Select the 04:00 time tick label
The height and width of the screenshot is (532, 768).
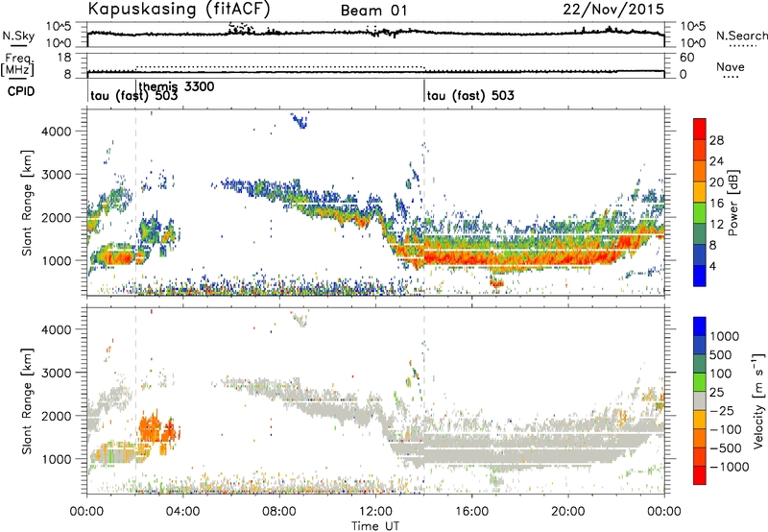pyautogui.click(x=182, y=512)
